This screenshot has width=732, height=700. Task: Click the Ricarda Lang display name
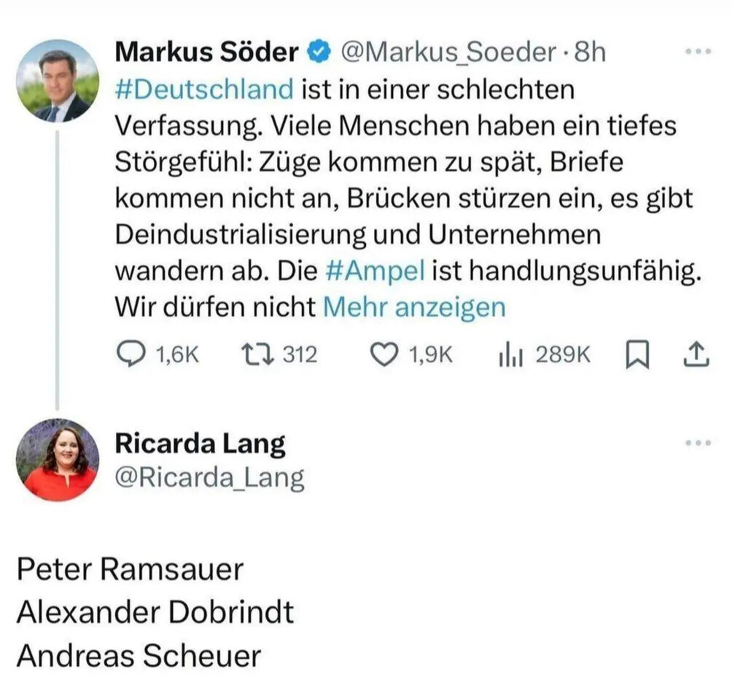200,443
